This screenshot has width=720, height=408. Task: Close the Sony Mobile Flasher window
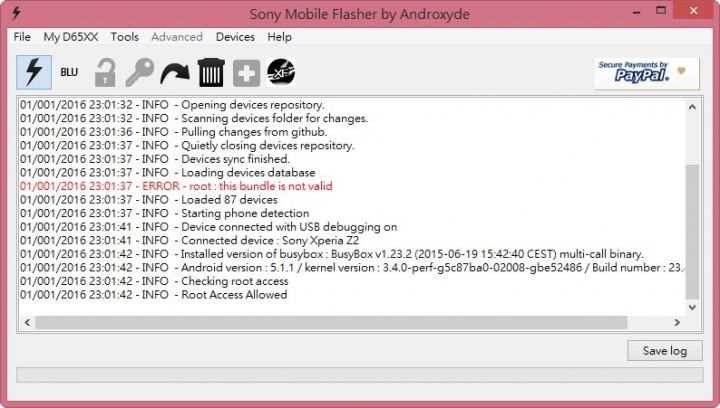pyautogui.click(x=693, y=10)
